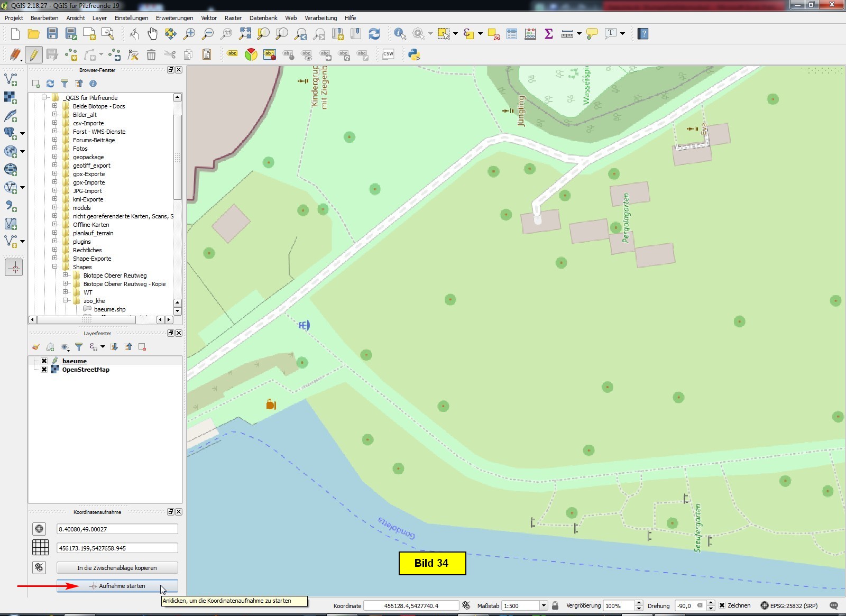The height and width of the screenshot is (616, 846).
Task: Expand the Fotos folder node
Action: 54,149
